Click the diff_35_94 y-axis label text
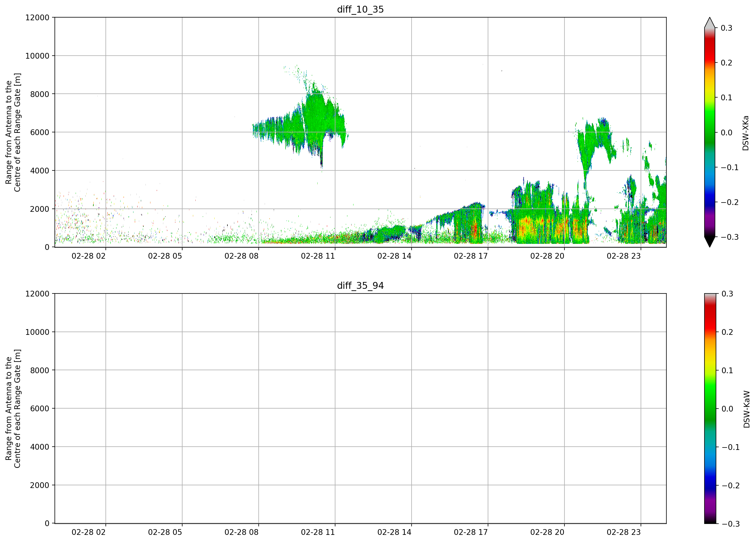Viewport: 756px width, 542px height. click(x=13, y=409)
